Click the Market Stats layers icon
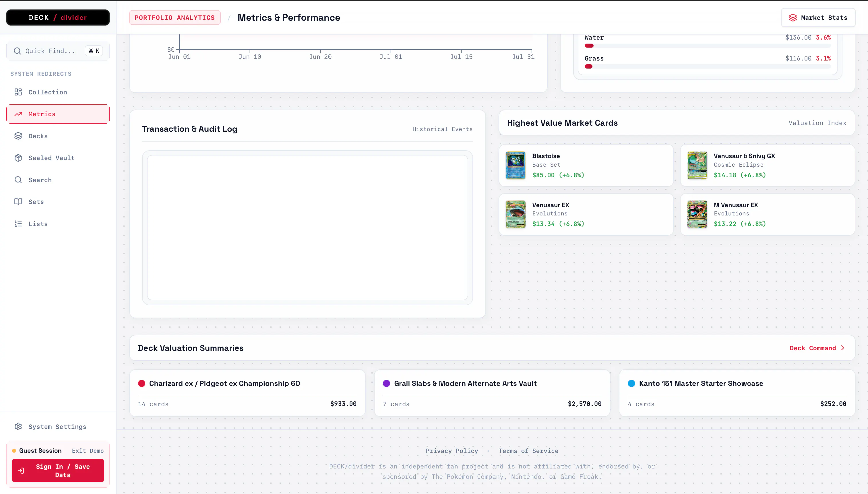 pos(793,18)
